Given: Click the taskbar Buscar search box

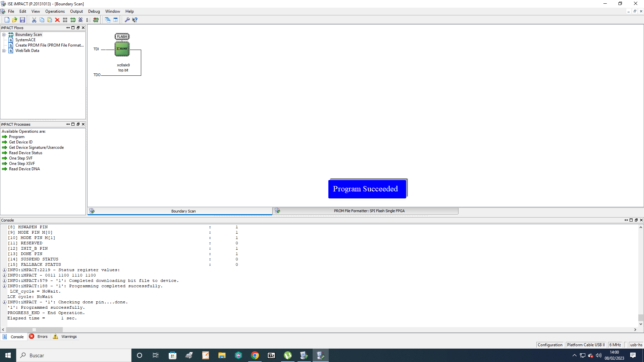Looking at the screenshot, I should tap(74, 355).
